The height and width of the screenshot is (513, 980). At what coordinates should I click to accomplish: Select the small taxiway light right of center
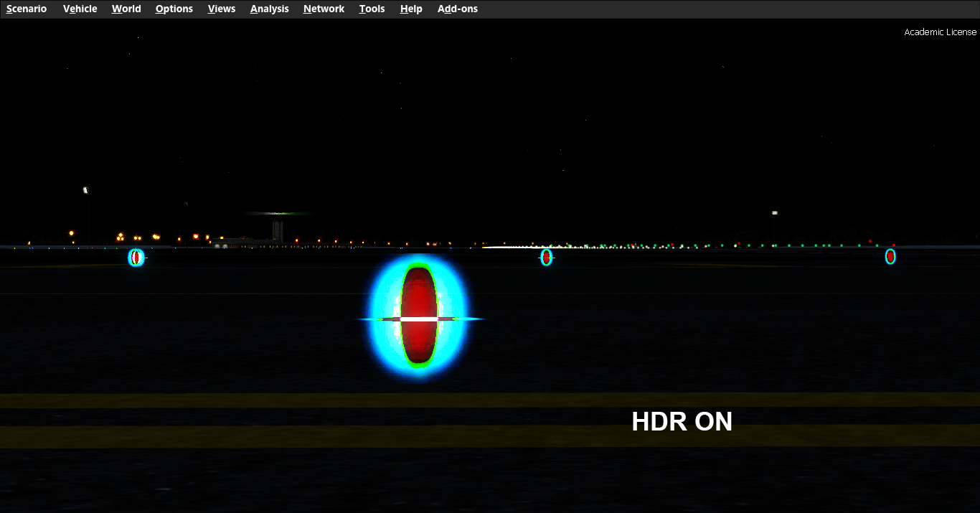tap(546, 257)
